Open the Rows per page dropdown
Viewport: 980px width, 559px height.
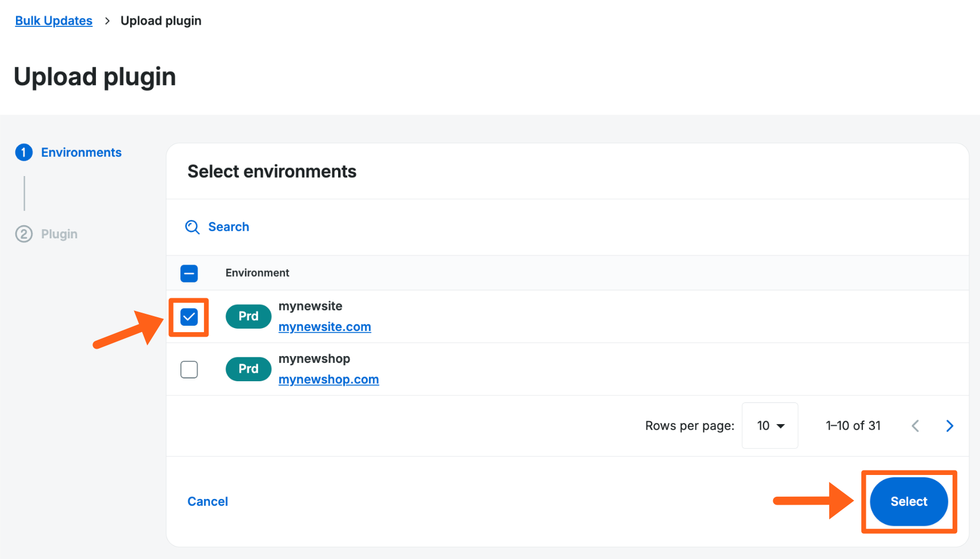point(769,425)
